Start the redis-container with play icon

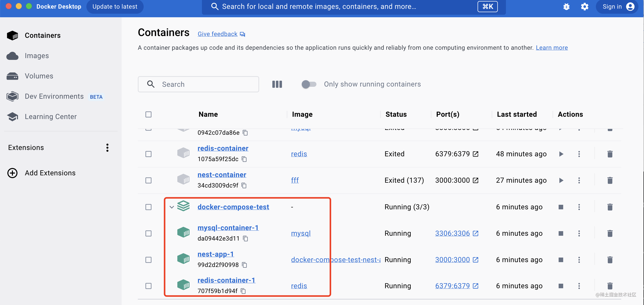tap(561, 154)
